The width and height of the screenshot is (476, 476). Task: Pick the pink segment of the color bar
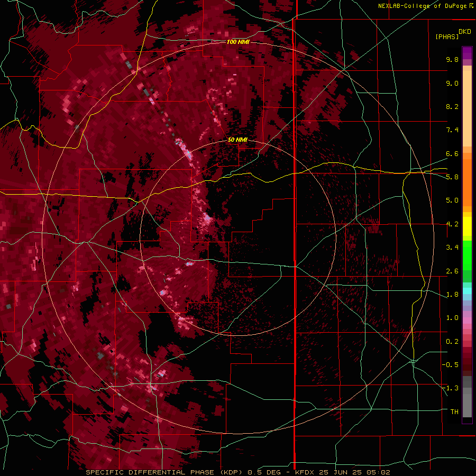click(467, 321)
